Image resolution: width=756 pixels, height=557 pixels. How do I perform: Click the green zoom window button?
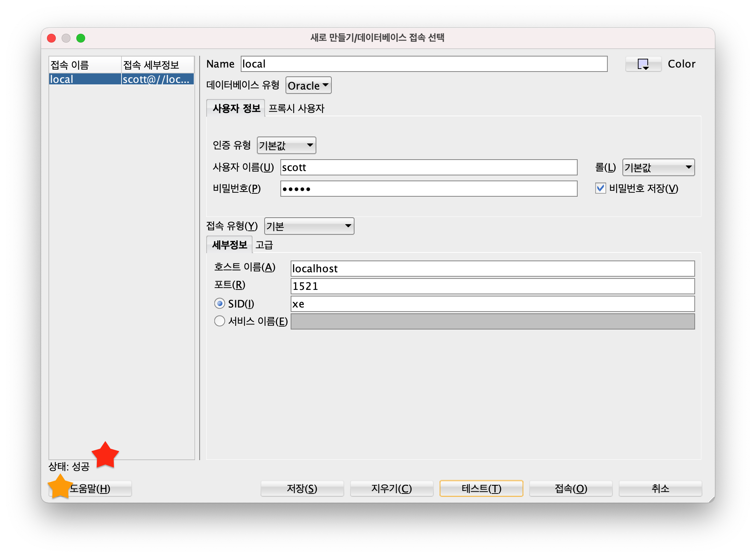pos(81,38)
